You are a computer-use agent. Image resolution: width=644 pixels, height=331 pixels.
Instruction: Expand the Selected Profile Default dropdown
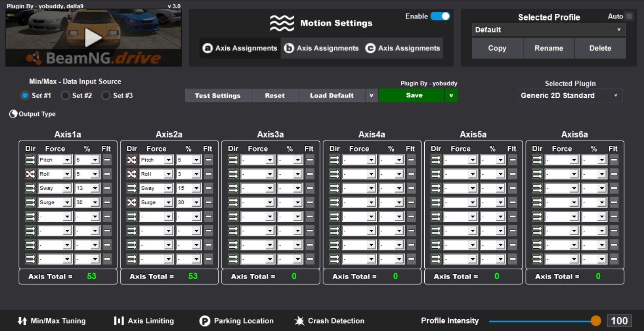point(549,30)
